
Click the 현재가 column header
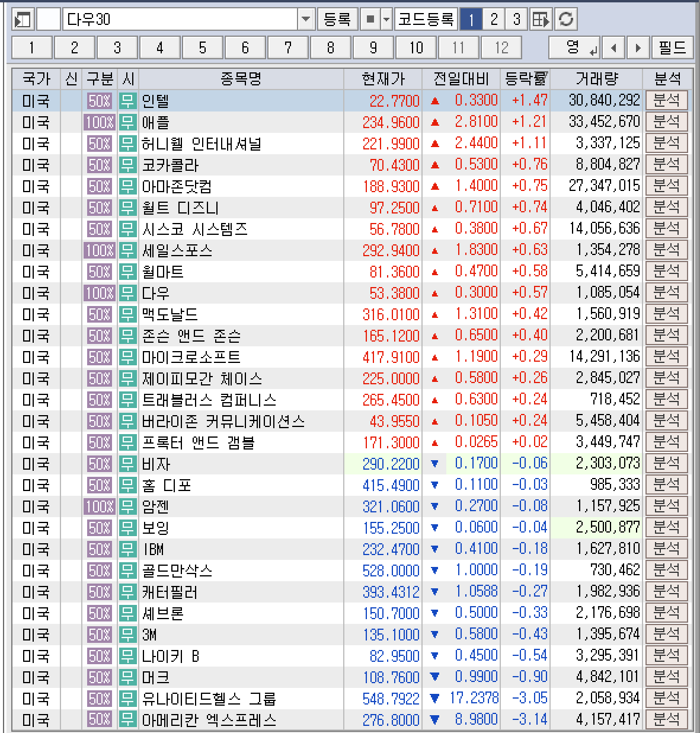click(383, 79)
